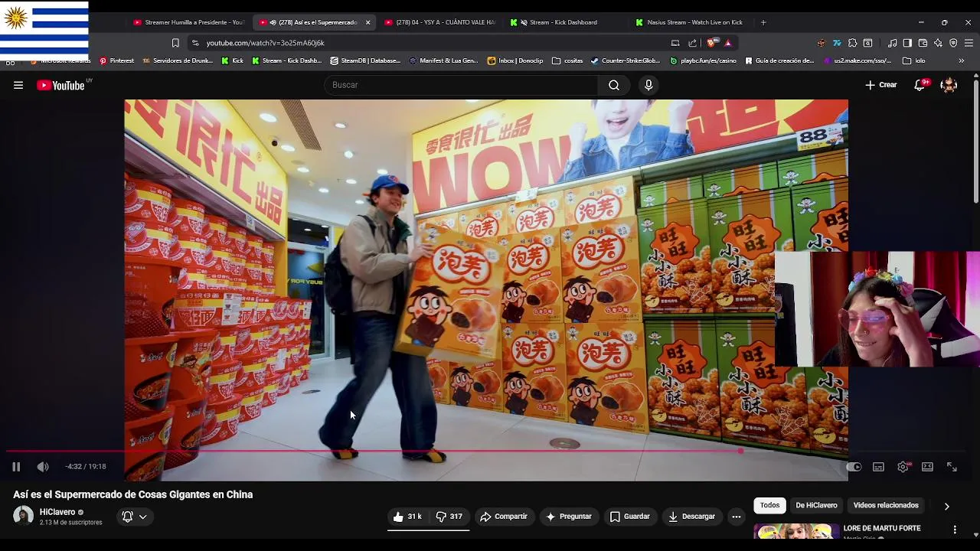Click the page vertical scrollbar
This screenshot has width=980, height=551.
pyautogui.click(x=975, y=142)
